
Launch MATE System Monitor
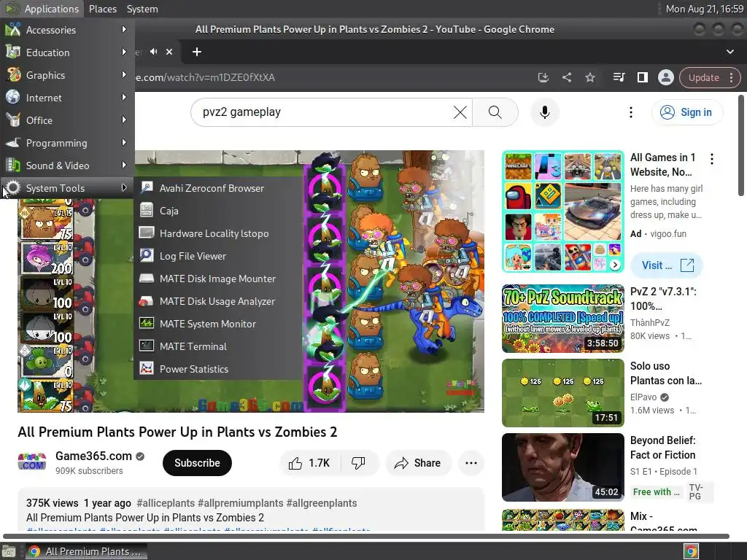(x=218, y=324)
